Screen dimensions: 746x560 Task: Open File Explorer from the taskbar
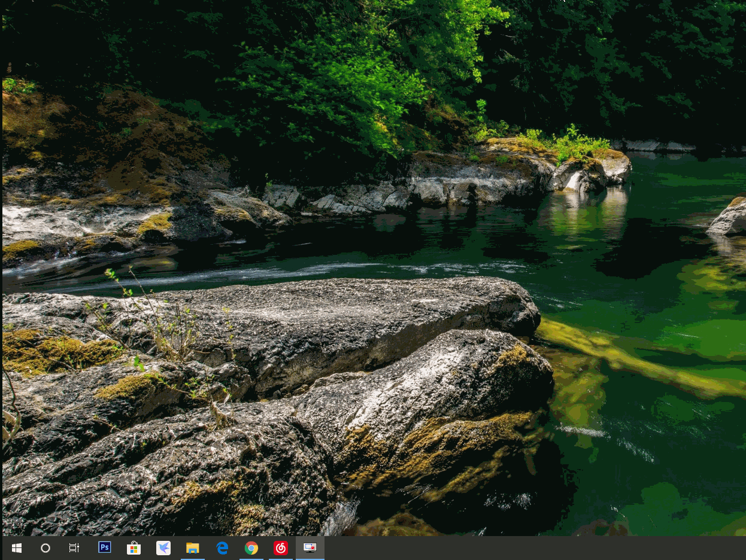point(193,548)
